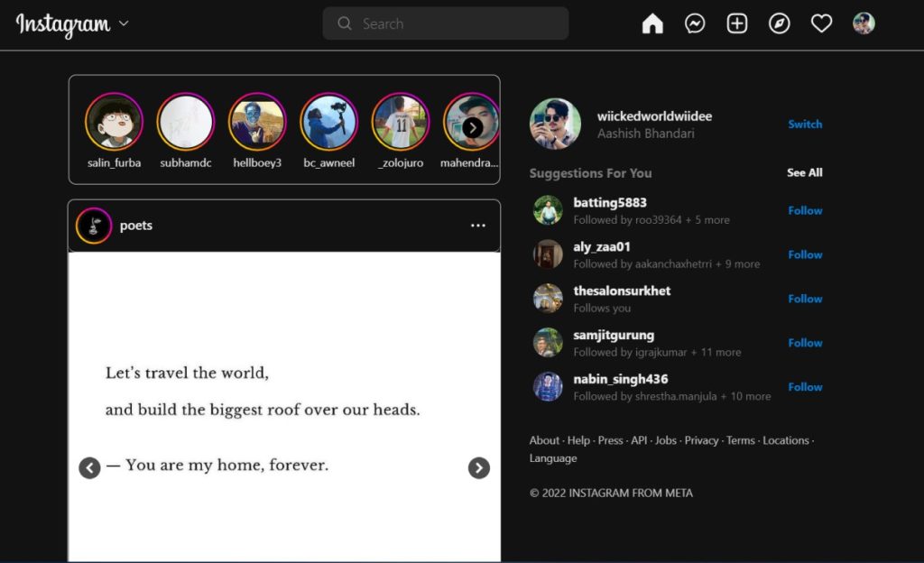View bc_awneel's story

click(328, 122)
